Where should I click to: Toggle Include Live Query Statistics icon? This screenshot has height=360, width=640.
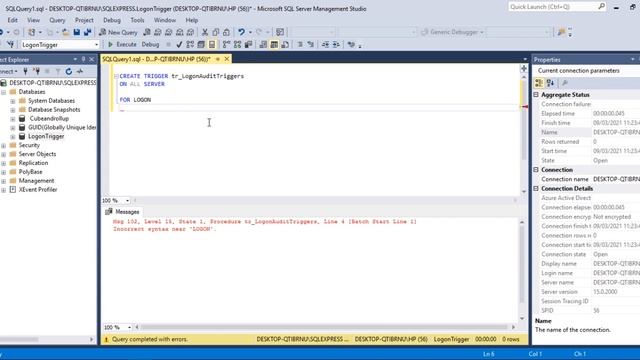click(x=237, y=44)
